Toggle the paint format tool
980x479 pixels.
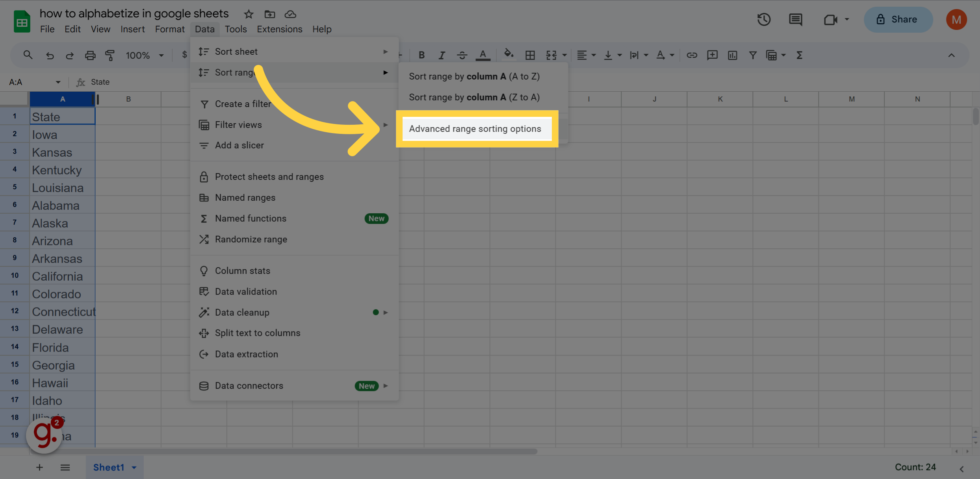point(110,55)
